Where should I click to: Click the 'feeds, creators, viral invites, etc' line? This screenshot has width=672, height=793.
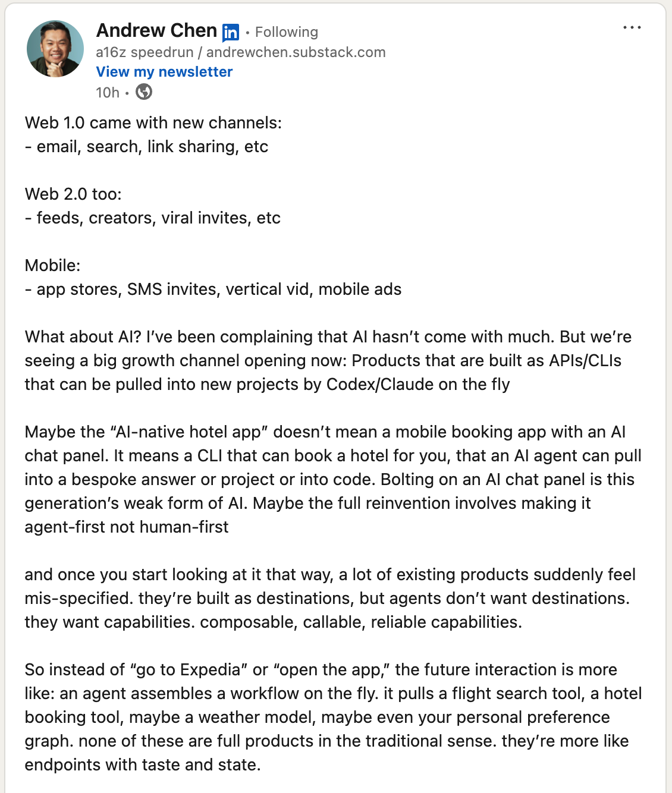point(158,218)
